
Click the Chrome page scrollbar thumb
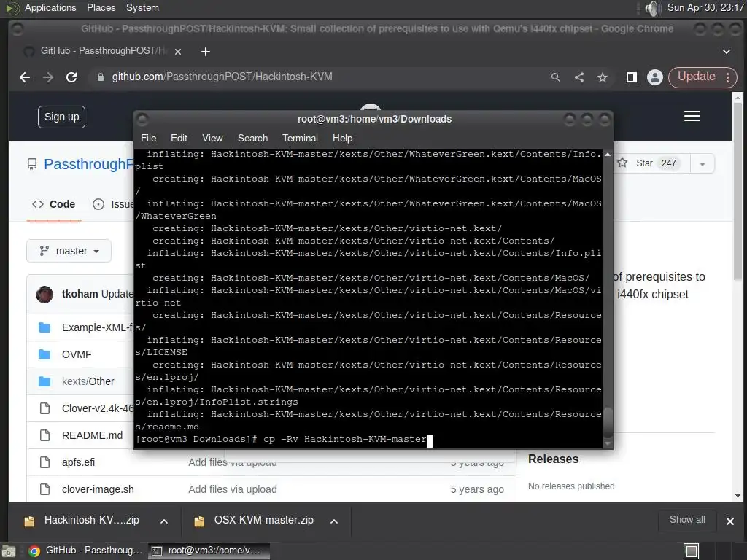738,192
